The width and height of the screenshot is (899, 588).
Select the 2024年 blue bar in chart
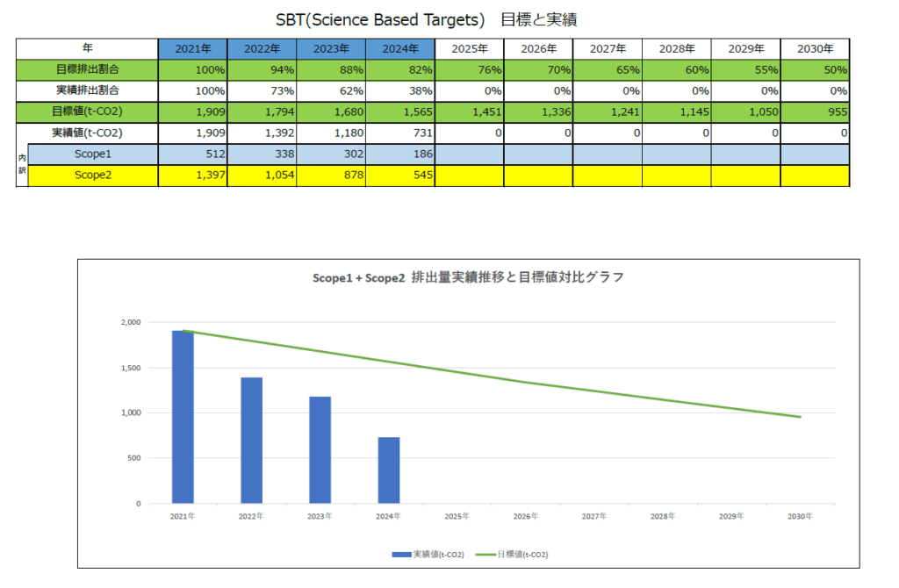[389, 470]
